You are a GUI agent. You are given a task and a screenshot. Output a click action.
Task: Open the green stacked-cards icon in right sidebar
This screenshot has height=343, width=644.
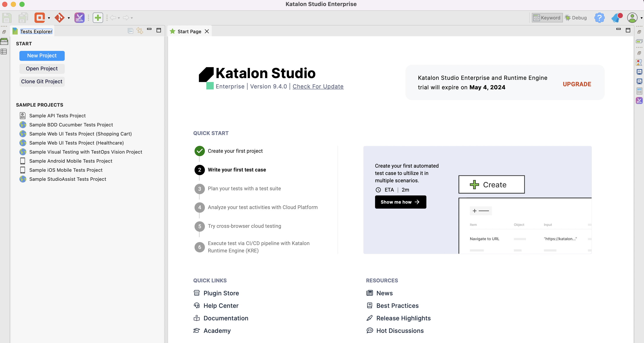pyautogui.click(x=639, y=41)
